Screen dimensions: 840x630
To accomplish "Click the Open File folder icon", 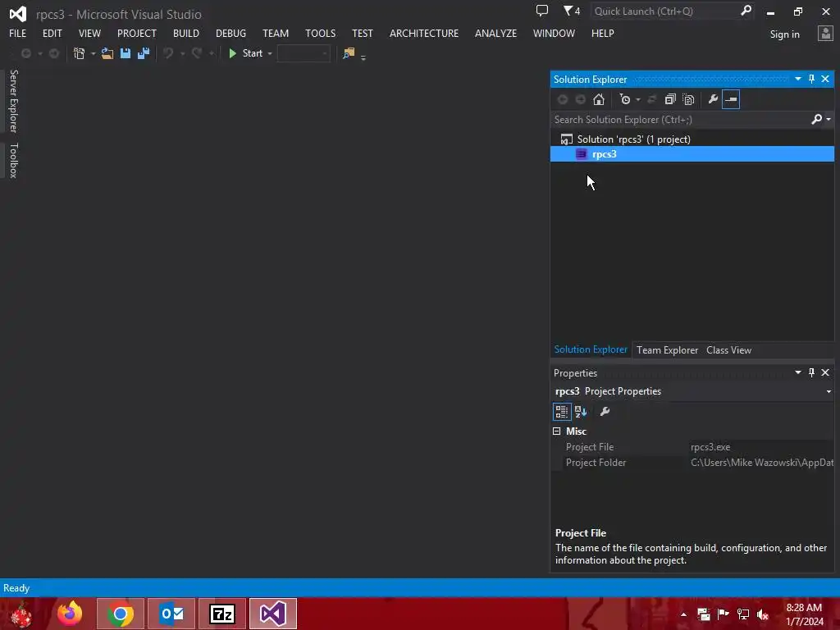I will 107,53.
